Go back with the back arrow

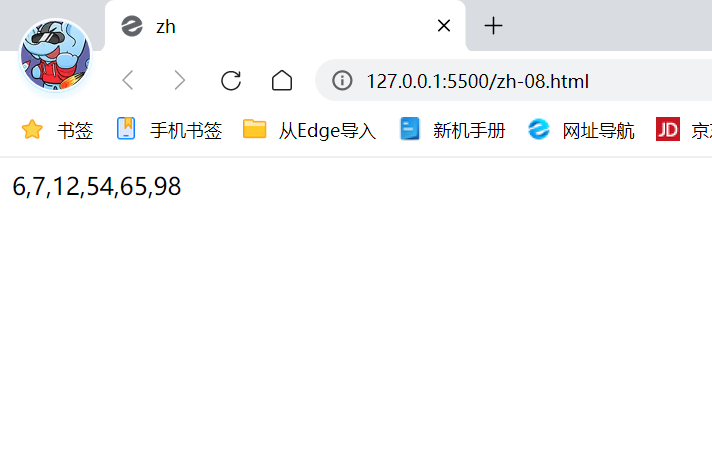point(128,81)
